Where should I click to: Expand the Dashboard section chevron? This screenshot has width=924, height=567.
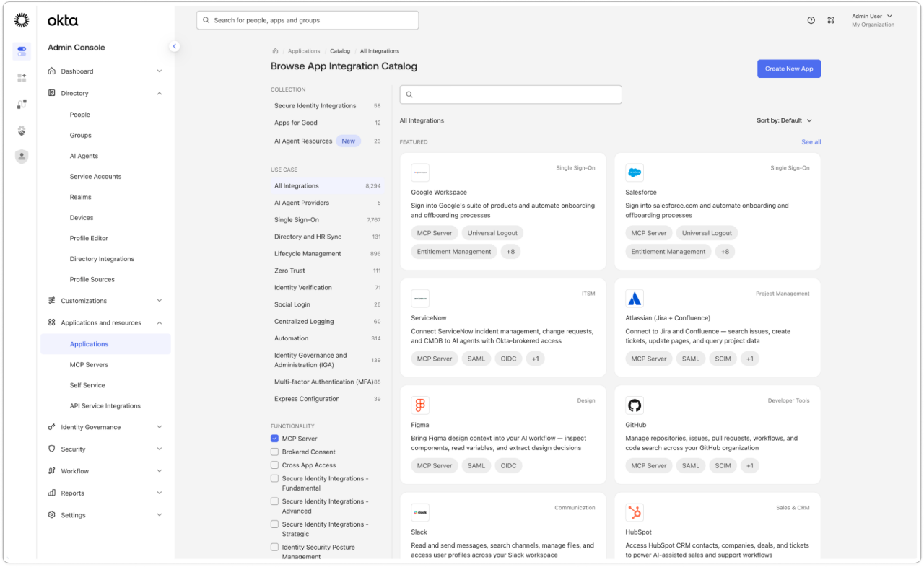[x=160, y=71]
